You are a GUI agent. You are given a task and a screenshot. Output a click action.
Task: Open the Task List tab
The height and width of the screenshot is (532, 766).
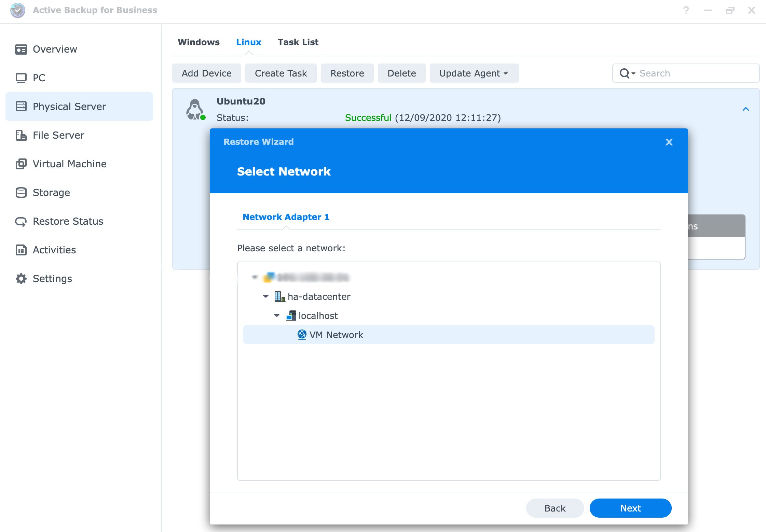[x=298, y=42]
